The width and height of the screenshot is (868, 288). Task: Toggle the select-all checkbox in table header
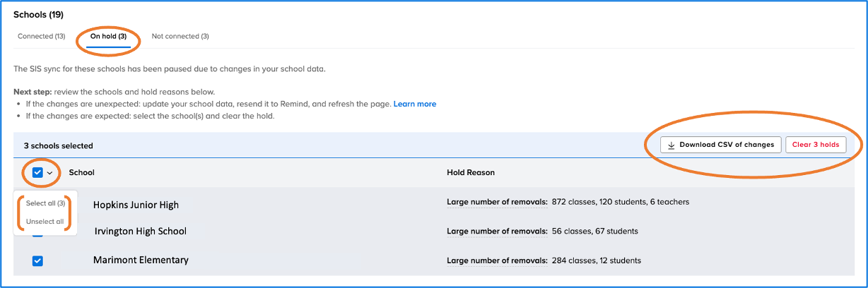click(x=38, y=172)
